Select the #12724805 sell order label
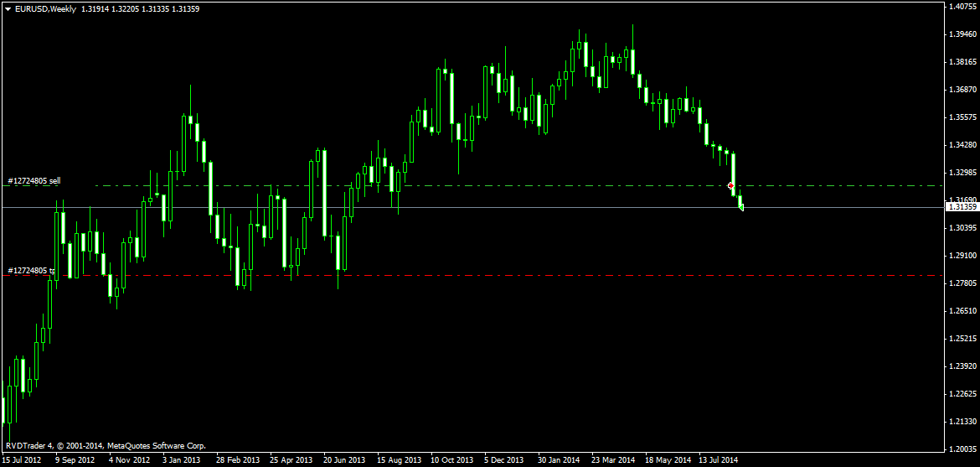Viewport: 980px width, 467px height. pos(34,180)
